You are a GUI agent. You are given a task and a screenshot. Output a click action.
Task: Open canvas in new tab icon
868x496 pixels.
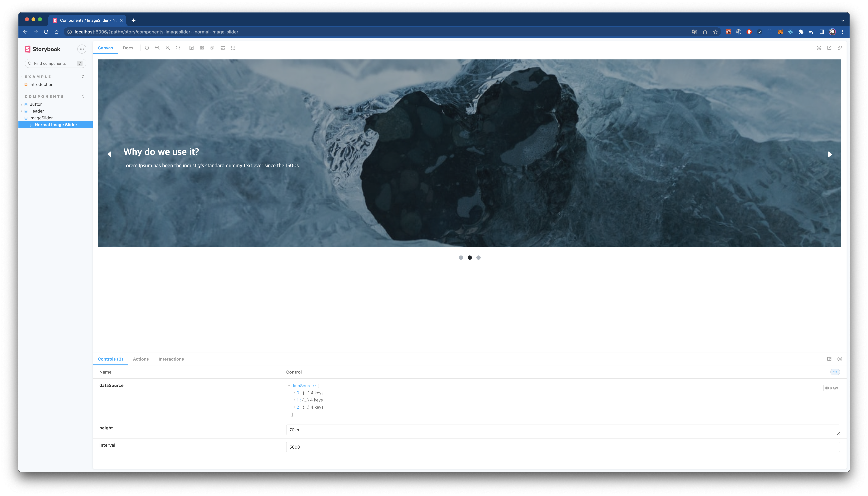(830, 48)
